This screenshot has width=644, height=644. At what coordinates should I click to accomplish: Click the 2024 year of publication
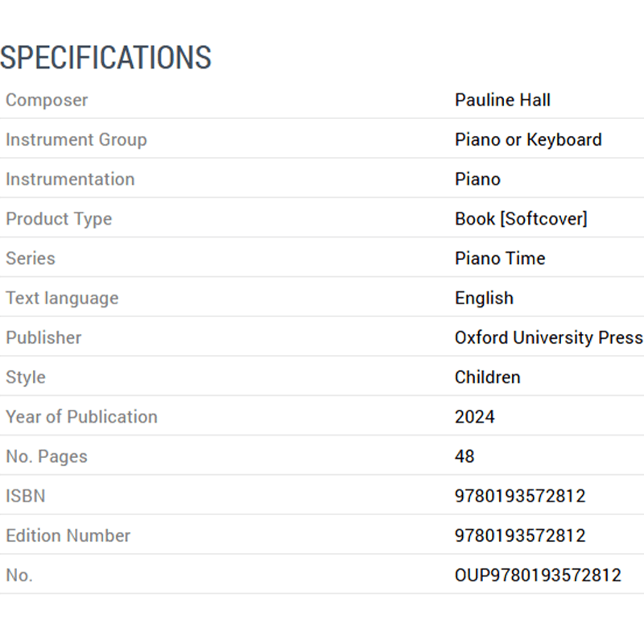474,417
